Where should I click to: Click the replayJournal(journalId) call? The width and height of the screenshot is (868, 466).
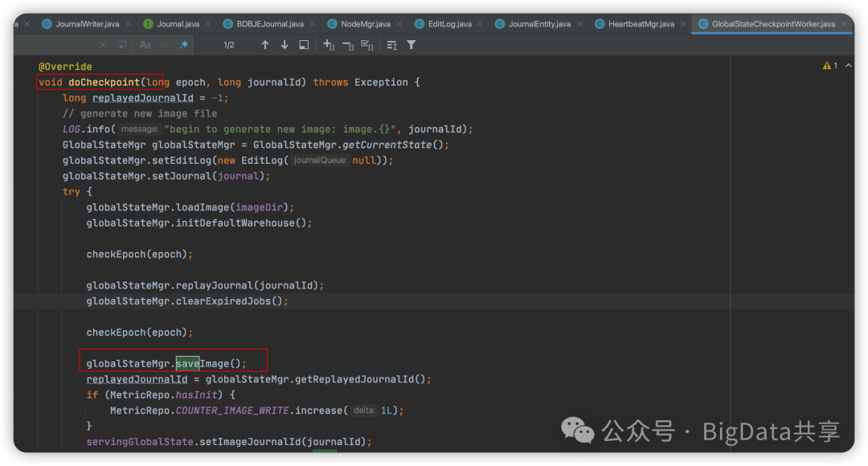coord(248,285)
